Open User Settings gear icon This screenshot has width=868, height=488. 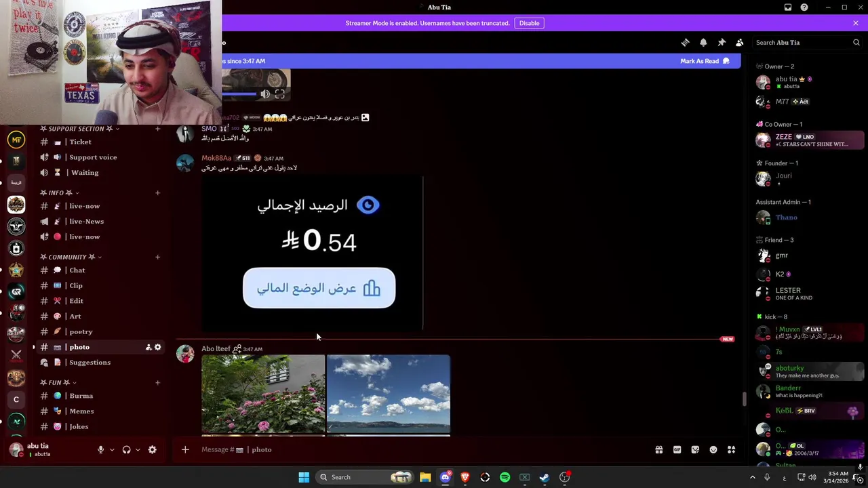point(152,449)
